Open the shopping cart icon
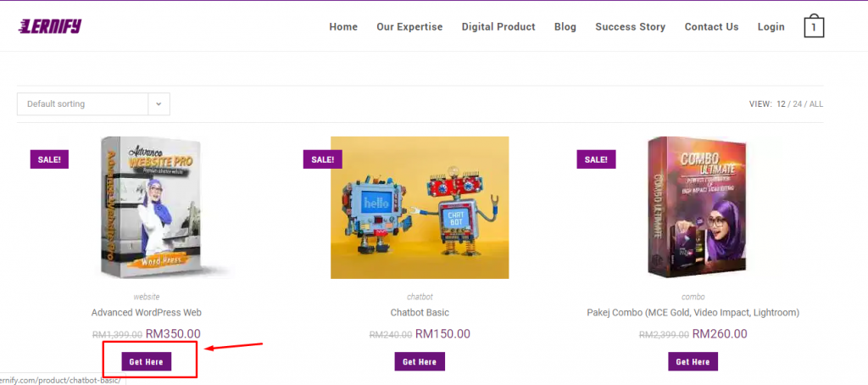Screen dimensions: 868x385 [814, 26]
